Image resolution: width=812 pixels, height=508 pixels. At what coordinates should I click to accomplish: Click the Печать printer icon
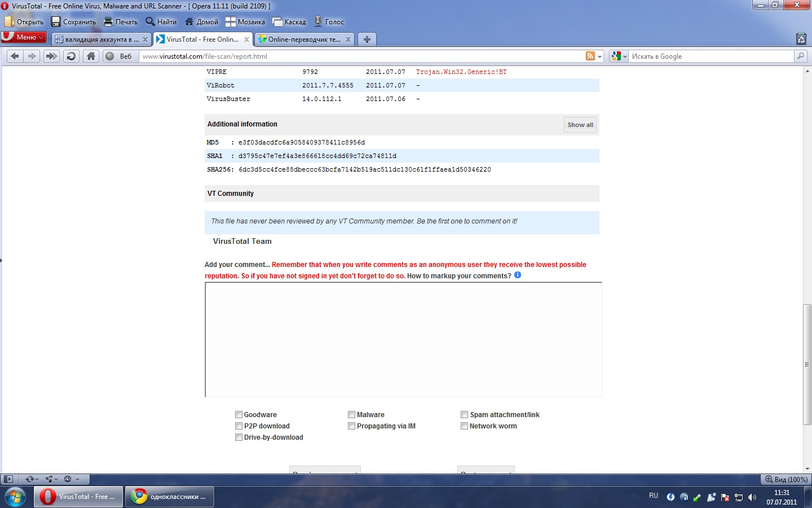point(108,21)
